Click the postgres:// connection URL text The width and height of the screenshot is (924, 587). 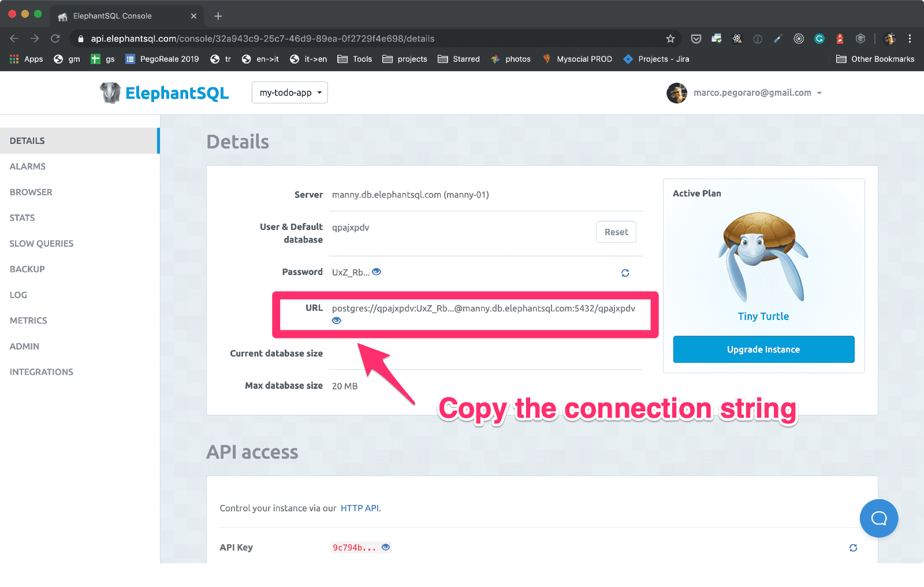coord(483,309)
